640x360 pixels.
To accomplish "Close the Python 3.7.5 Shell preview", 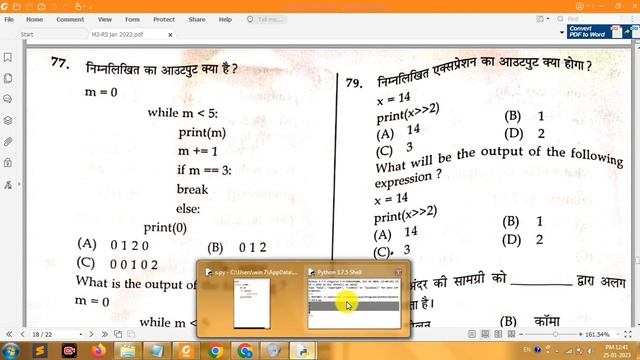I will (398, 272).
